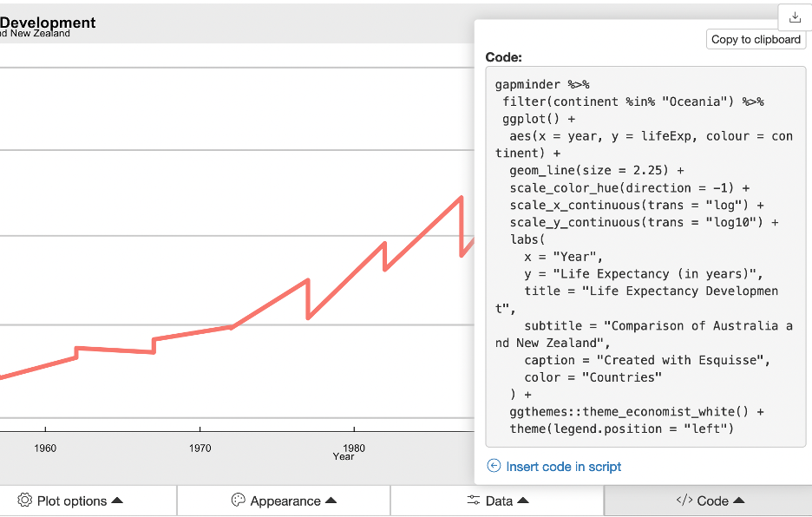
Task: Click the 1970 x-axis tick label
Action: 200,448
